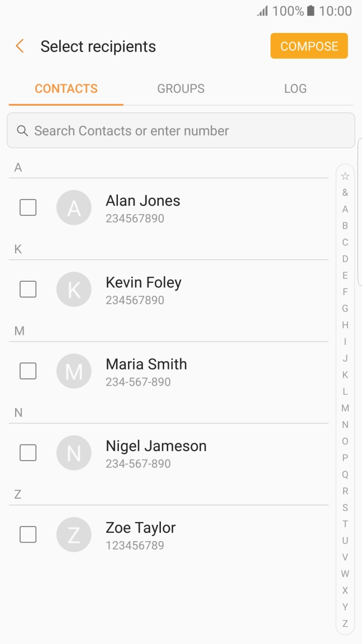
Task: Tap the star icon in alphabet index
Action: click(345, 176)
